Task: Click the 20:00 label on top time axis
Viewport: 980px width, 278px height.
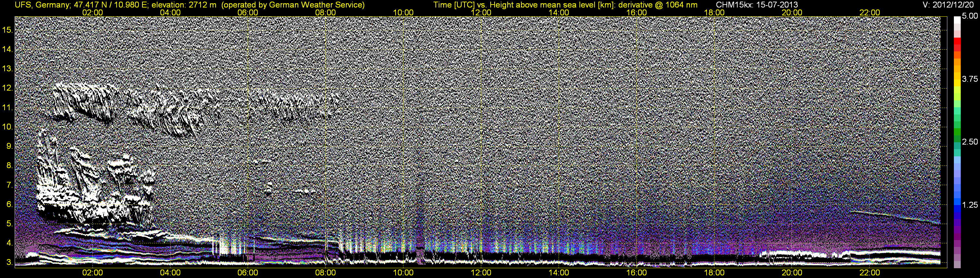Action: tap(792, 12)
